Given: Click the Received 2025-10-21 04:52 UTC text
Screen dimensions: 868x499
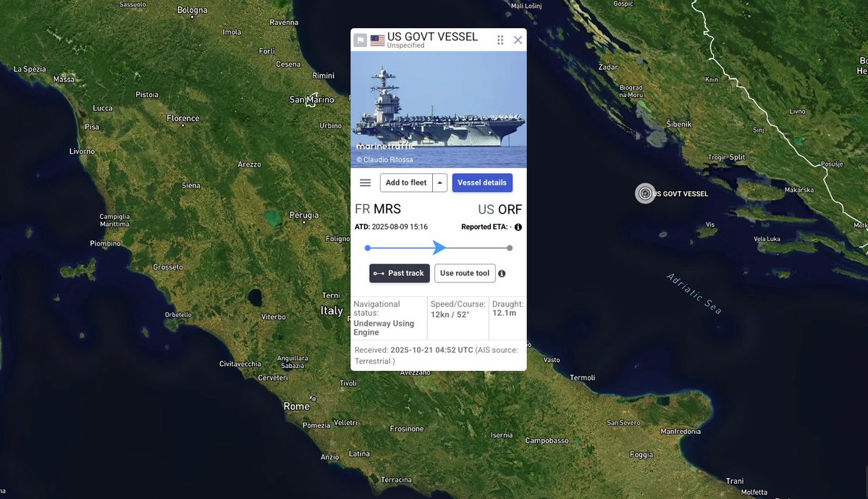Looking at the screenshot, I should 414,350.
